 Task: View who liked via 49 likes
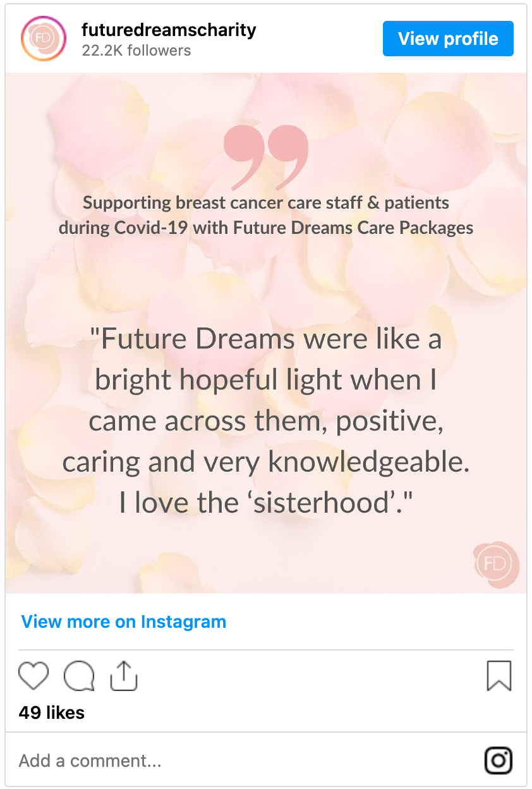[52, 713]
